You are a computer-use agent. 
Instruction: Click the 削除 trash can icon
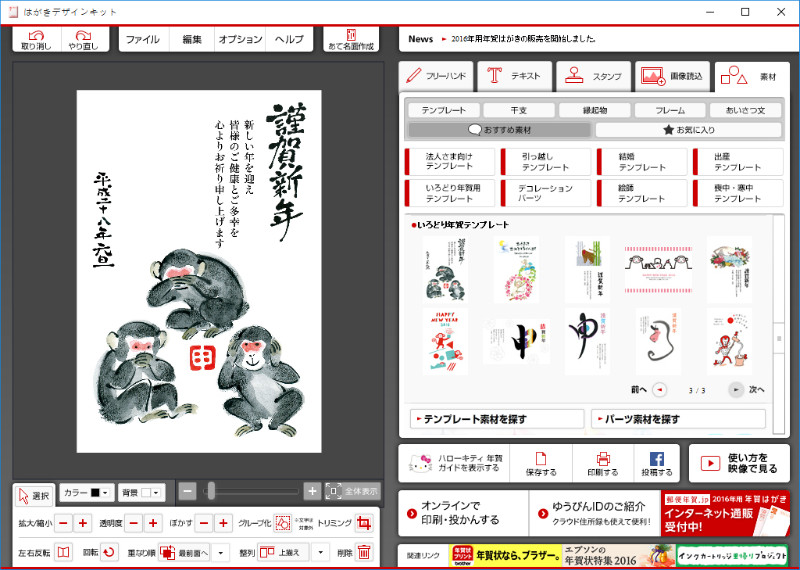pyautogui.click(x=364, y=552)
